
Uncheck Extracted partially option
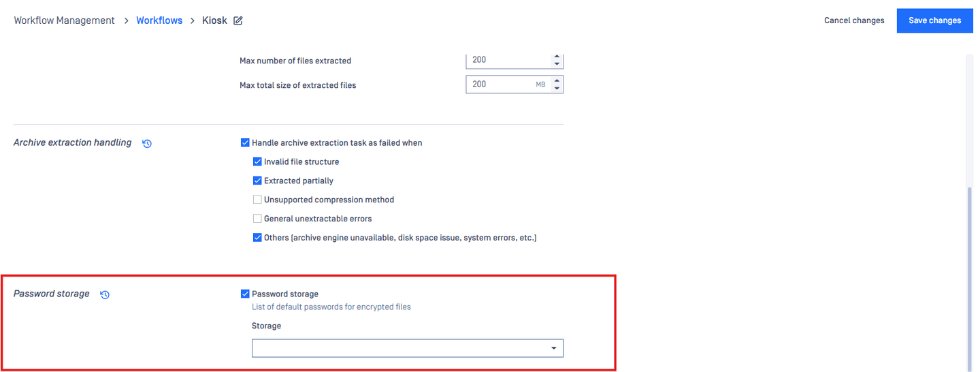(257, 181)
